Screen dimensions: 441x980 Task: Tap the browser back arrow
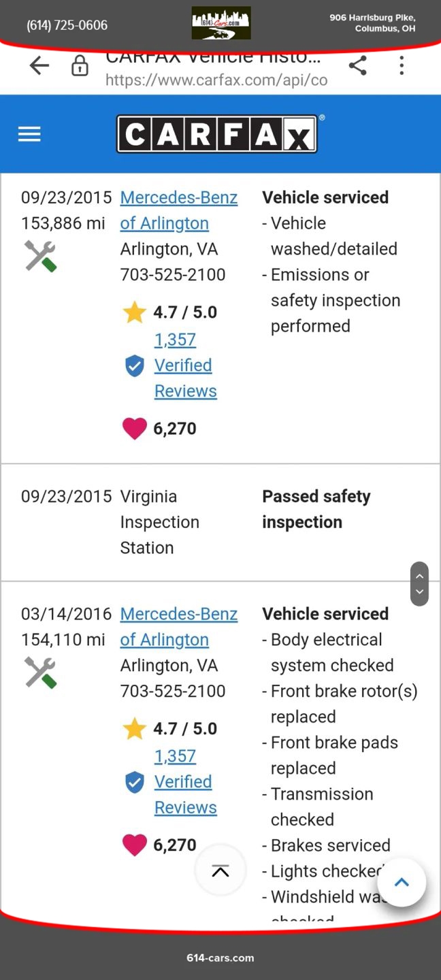[x=39, y=65]
